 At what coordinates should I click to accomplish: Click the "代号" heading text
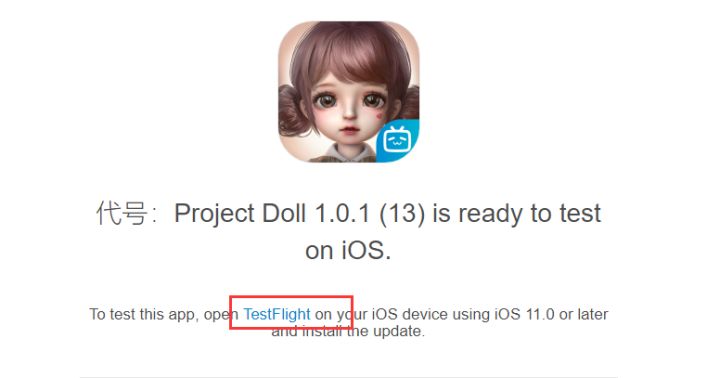click(122, 213)
